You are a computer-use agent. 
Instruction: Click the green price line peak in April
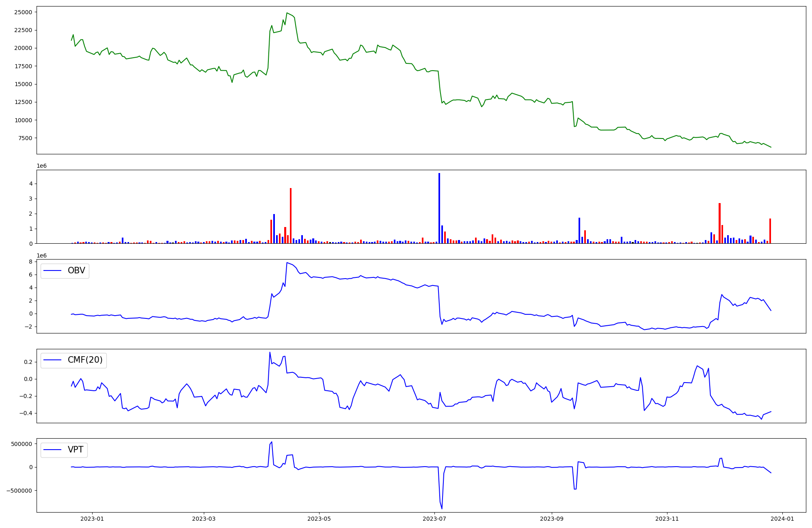[287, 13]
